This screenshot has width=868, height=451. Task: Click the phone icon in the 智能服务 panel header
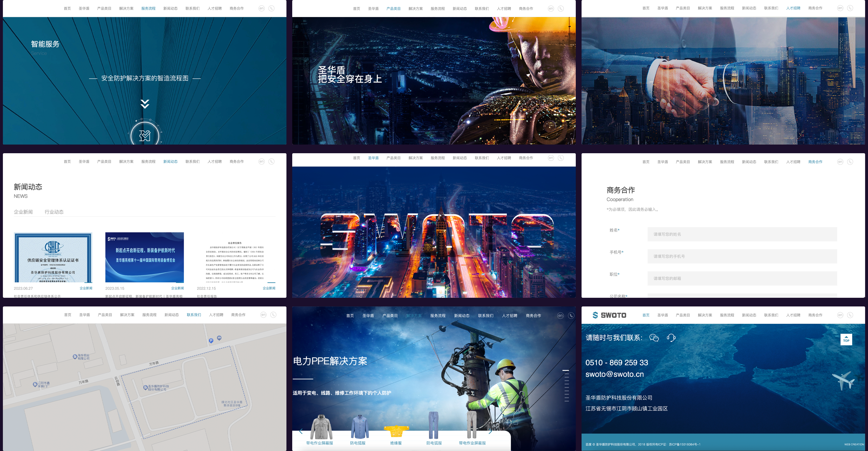[271, 8]
